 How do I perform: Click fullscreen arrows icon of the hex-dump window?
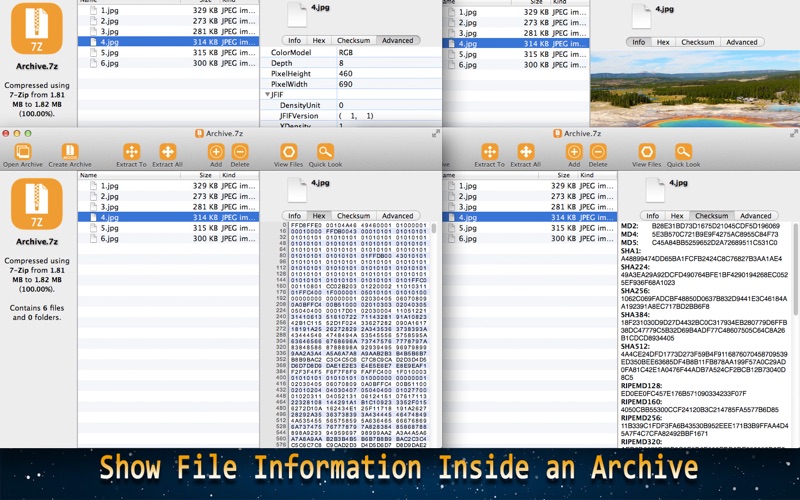(x=436, y=134)
